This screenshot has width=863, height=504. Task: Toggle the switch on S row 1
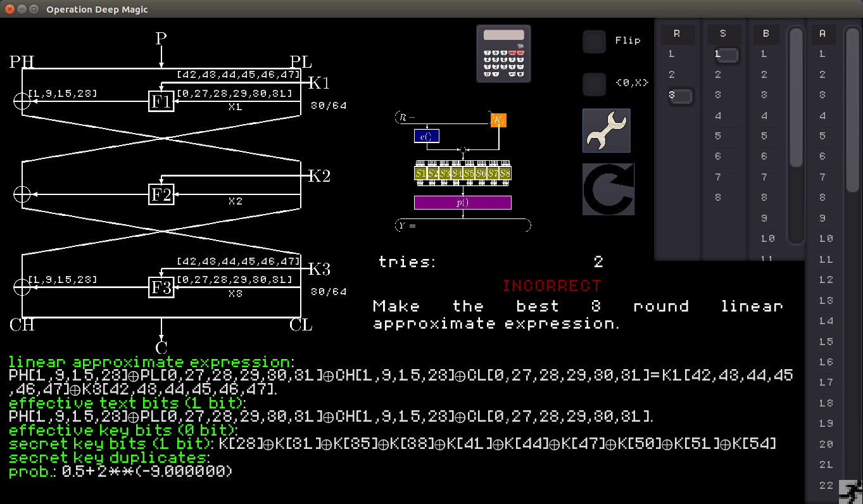(726, 55)
